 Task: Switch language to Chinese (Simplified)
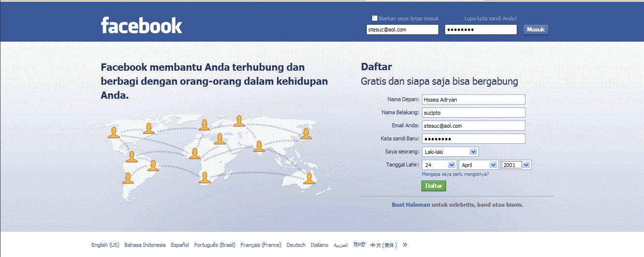coord(384,245)
